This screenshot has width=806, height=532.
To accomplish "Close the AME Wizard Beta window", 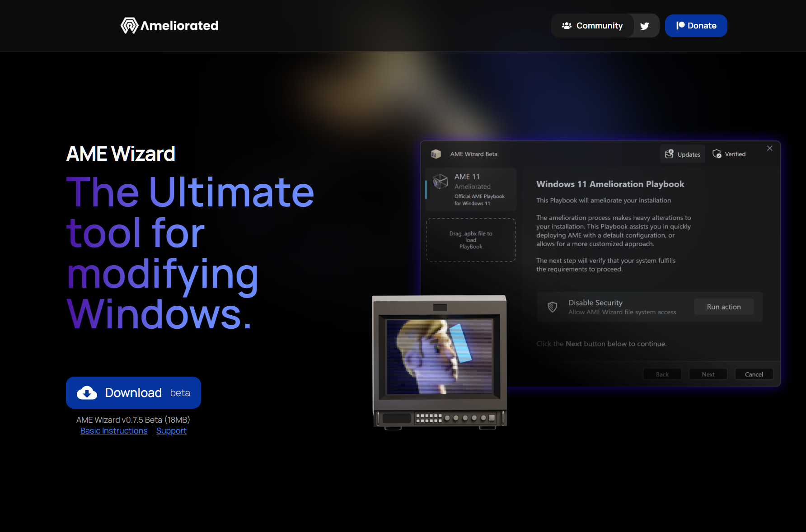I will click(770, 148).
